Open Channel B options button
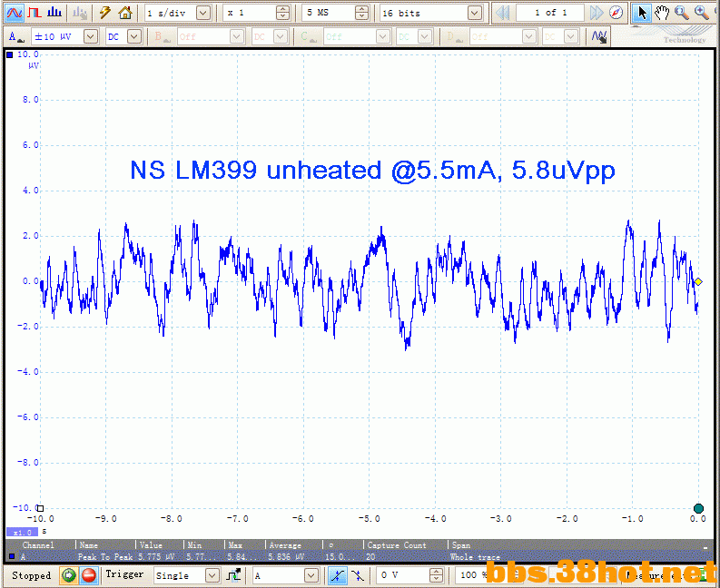 pos(162,36)
